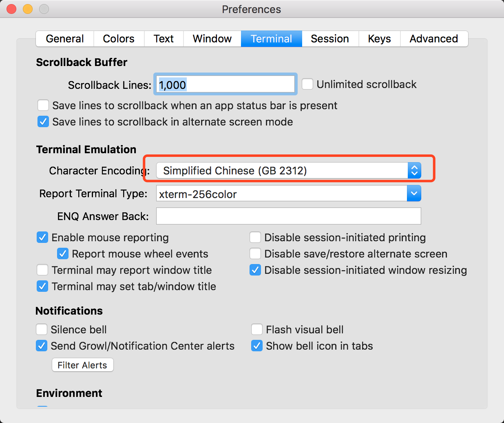Open the Character Encoding dropdown
This screenshot has height=423, width=504.
[414, 170]
